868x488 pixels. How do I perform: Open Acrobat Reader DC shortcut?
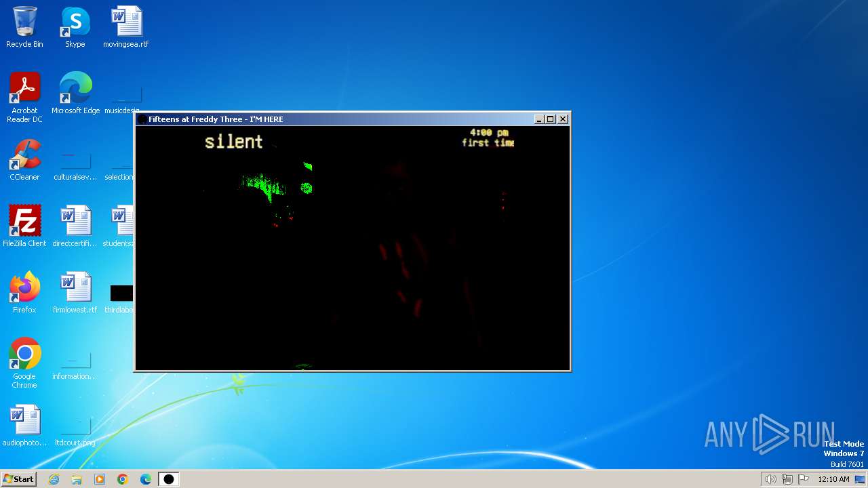(x=24, y=98)
